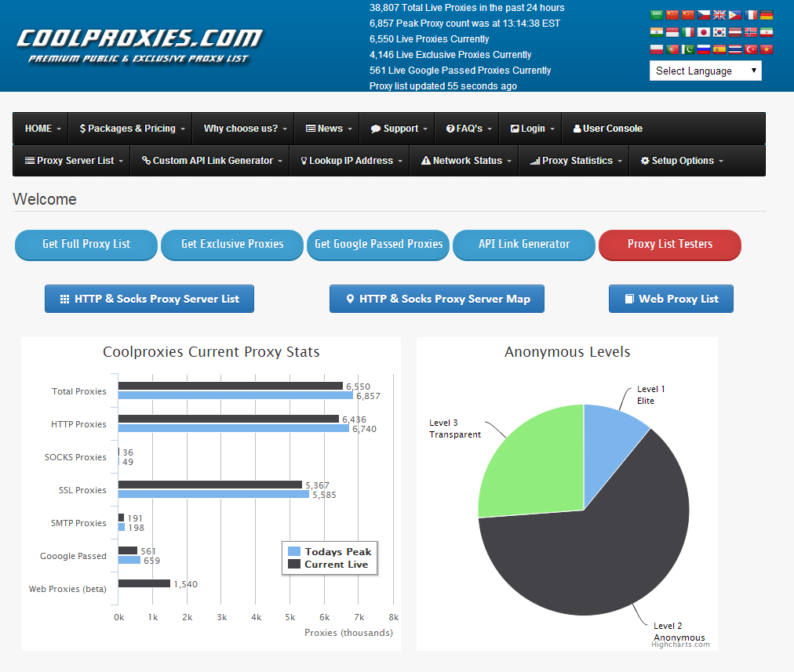
Task: Click the Portugal flag
Action: coord(672,49)
